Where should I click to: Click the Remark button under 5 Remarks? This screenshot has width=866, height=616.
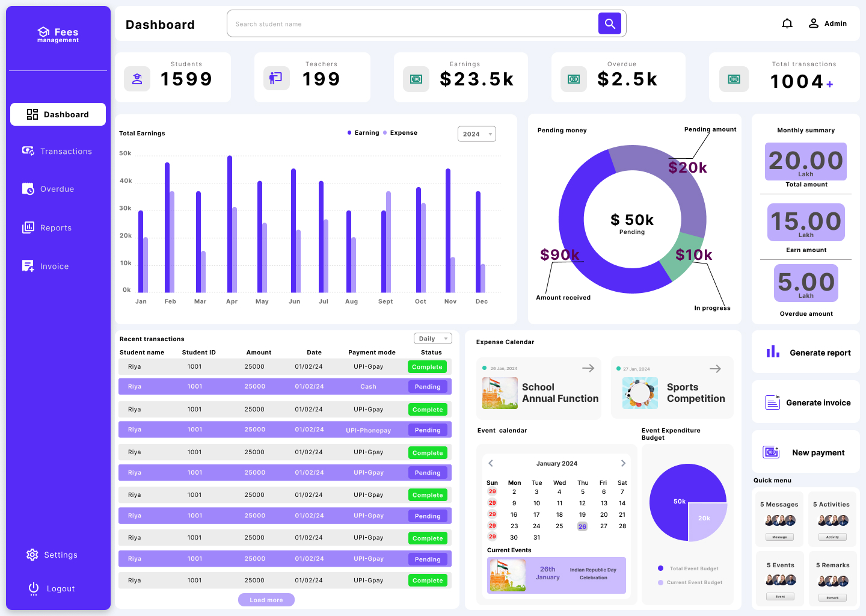[x=832, y=597]
